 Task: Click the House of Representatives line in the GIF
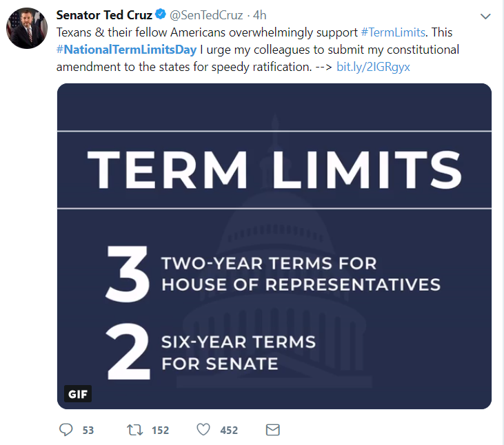coord(301,284)
